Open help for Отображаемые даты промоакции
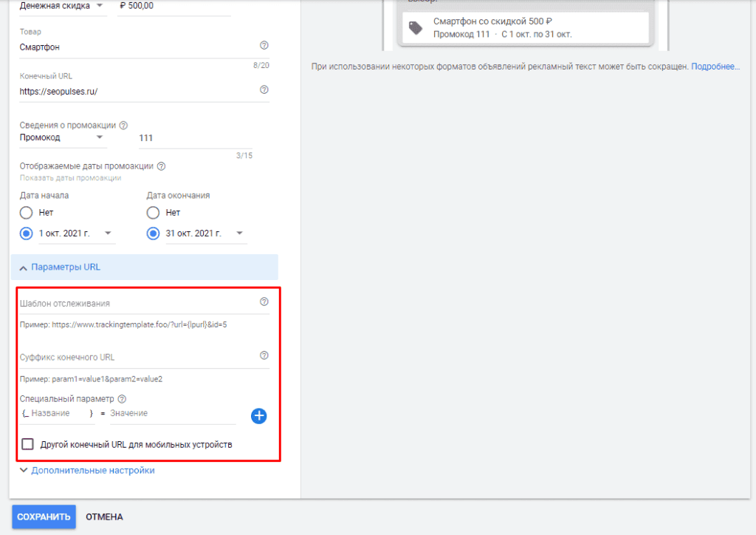 click(x=162, y=166)
